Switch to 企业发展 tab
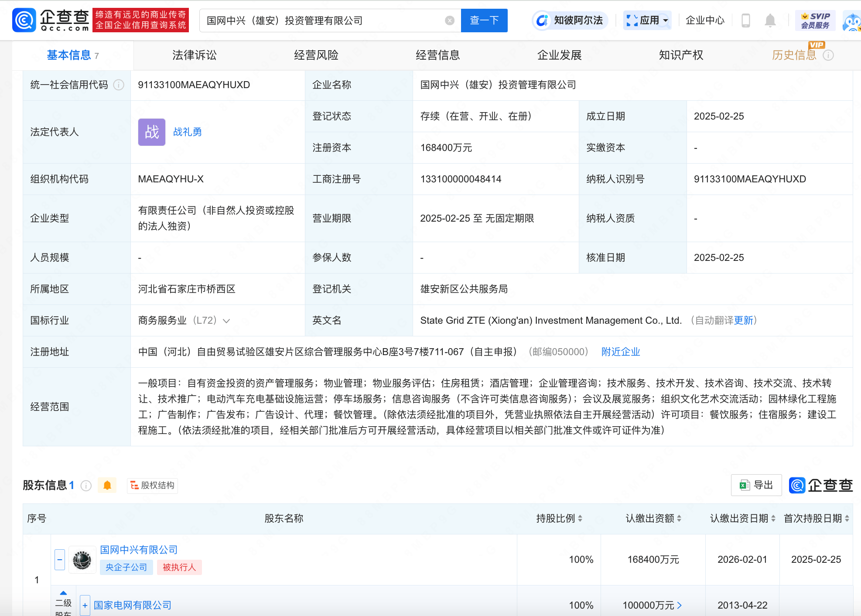The image size is (861, 616). pos(560,55)
